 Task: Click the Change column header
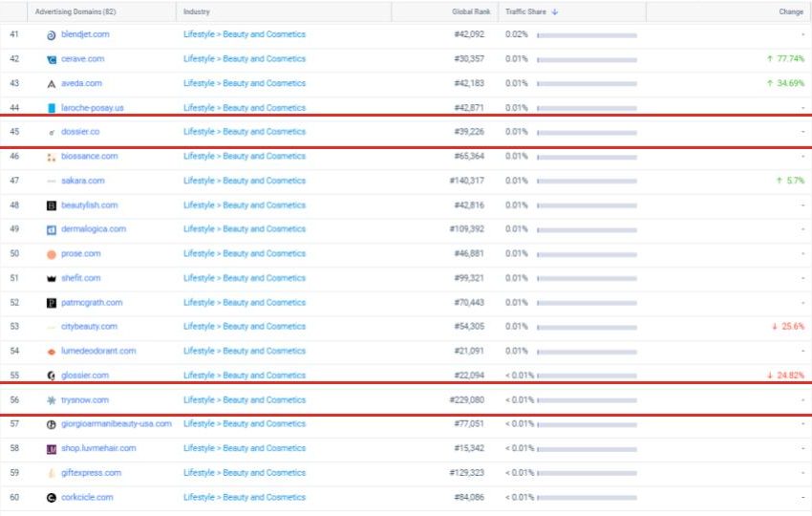pyautogui.click(x=791, y=11)
